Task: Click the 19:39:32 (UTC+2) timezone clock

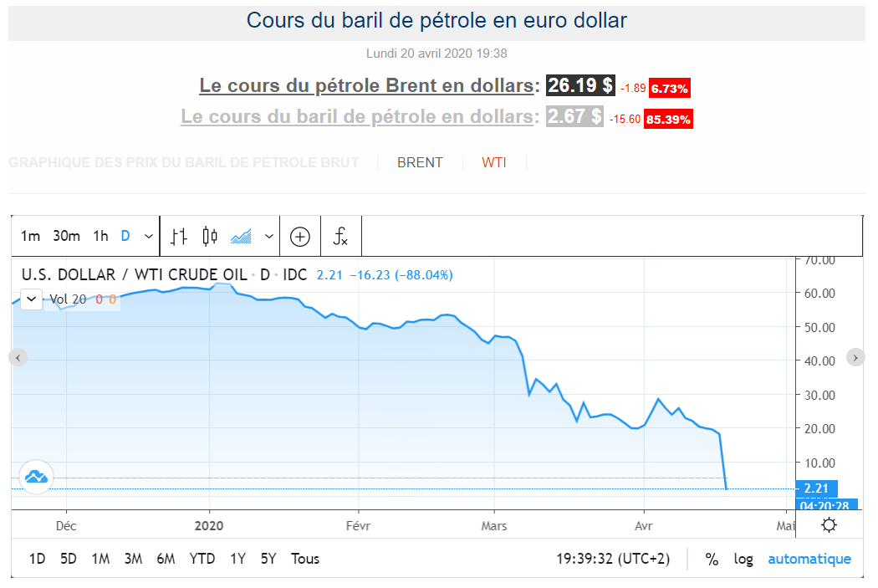Action: [x=614, y=559]
